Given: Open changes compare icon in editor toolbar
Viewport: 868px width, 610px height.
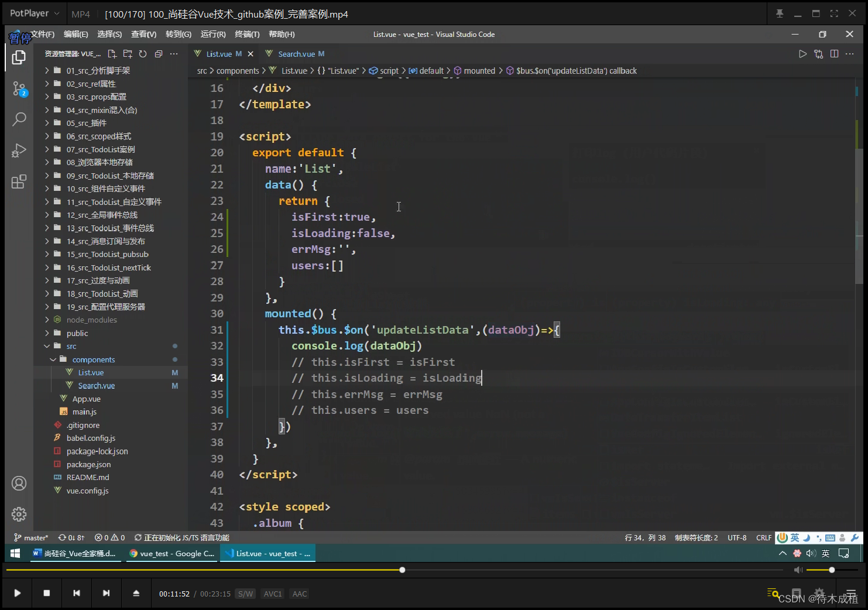Looking at the screenshot, I should (818, 54).
